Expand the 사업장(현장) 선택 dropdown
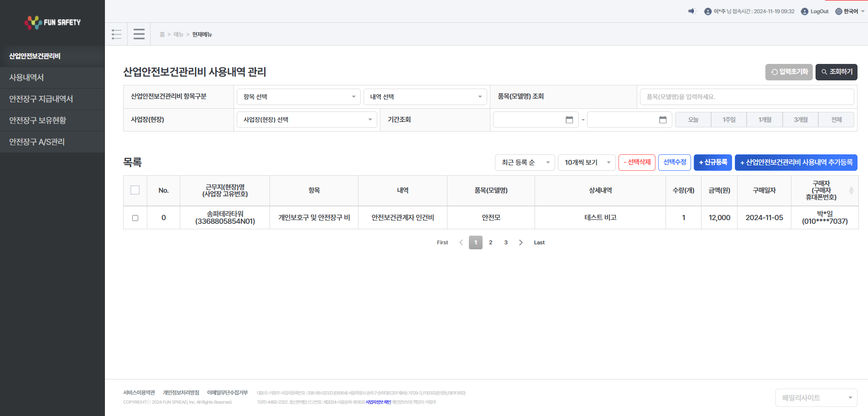The image size is (868, 416). [307, 120]
